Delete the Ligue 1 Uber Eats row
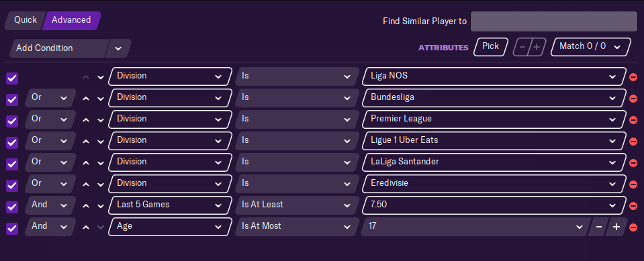The image size is (644, 261). click(633, 141)
